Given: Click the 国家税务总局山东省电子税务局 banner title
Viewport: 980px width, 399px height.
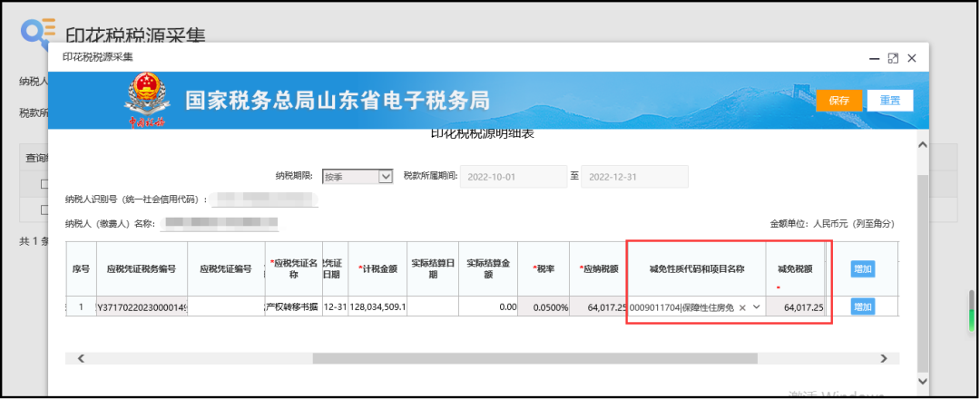Looking at the screenshot, I should (338, 101).
